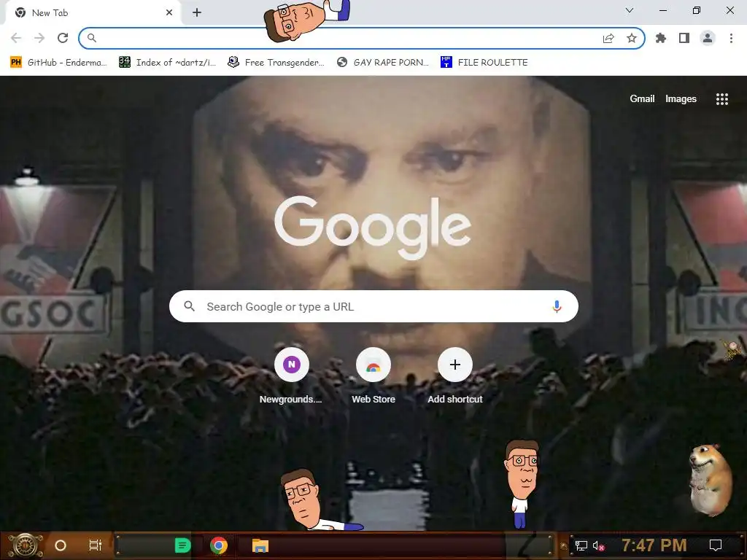Bookmark this tab with the star icon

[x=632, y=38]
